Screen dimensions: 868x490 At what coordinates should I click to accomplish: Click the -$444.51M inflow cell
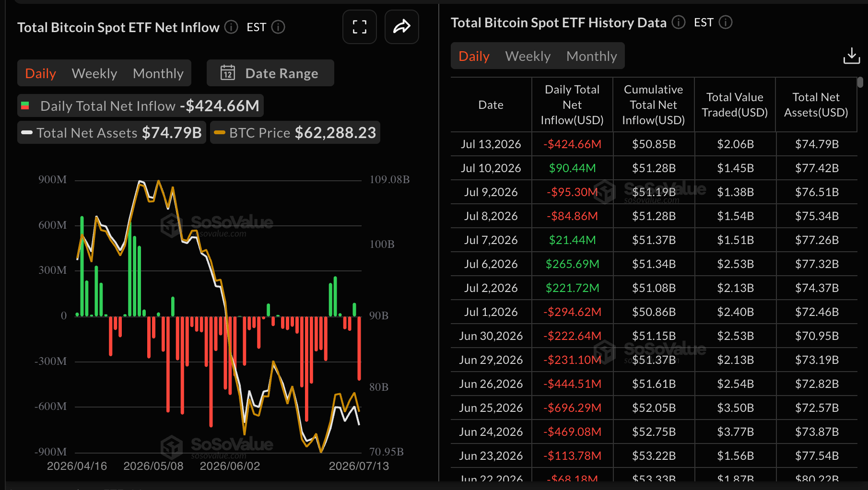pyautogui.click(x=572, y=384)
